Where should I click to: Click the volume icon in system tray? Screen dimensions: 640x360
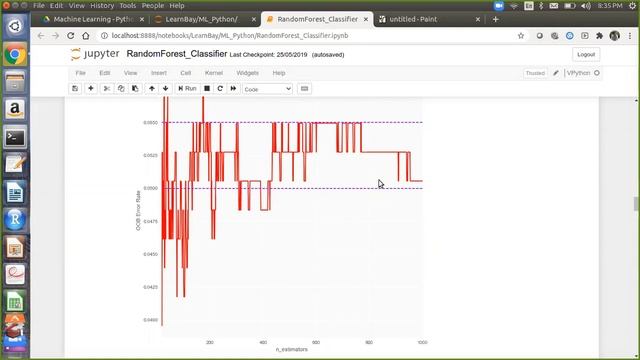coord(586,6)
